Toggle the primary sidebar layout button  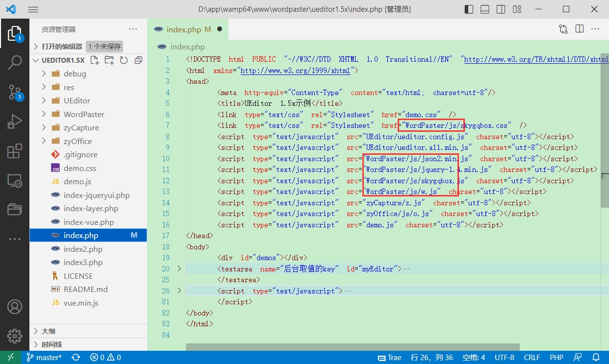click(469, 9)
